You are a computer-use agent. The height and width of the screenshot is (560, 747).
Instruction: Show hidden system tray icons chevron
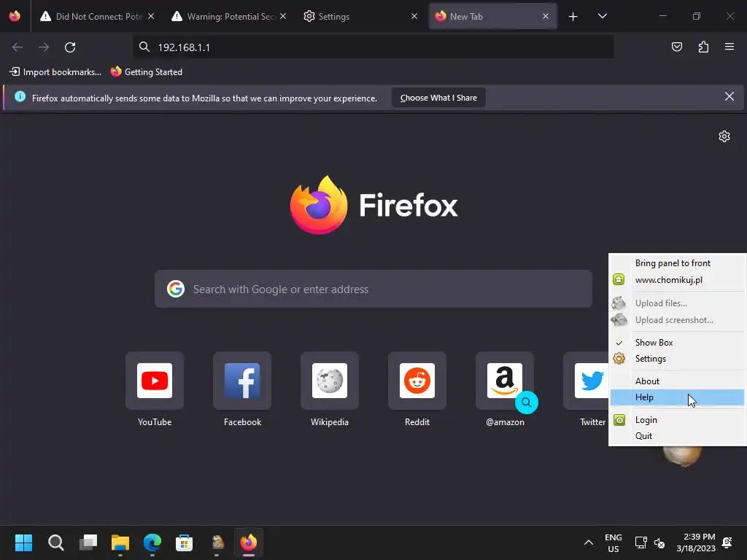click(589, 542)
